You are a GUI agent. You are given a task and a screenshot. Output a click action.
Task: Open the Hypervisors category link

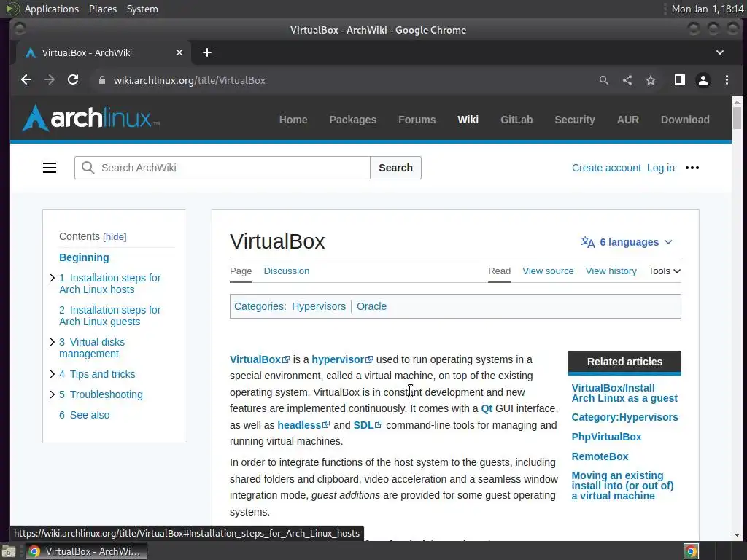319,306
